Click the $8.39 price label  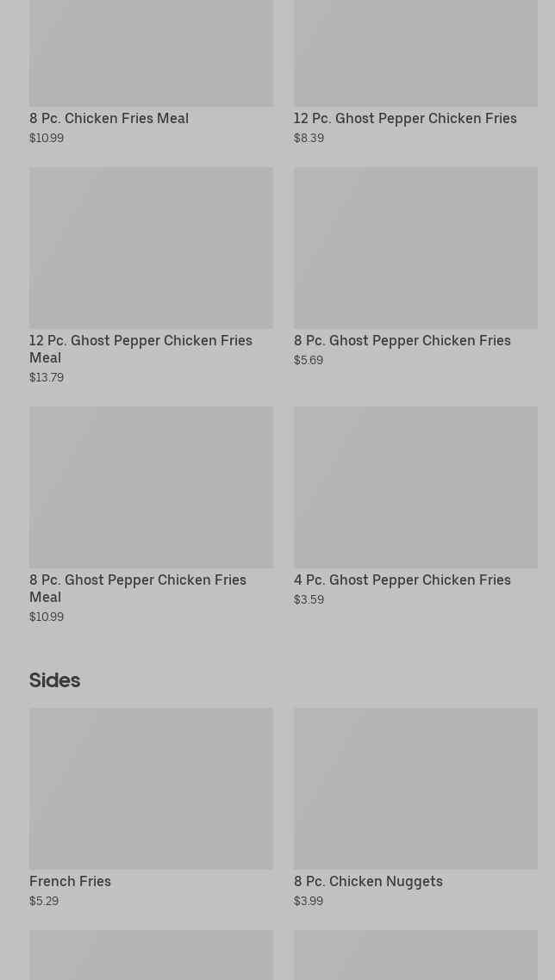309,138
